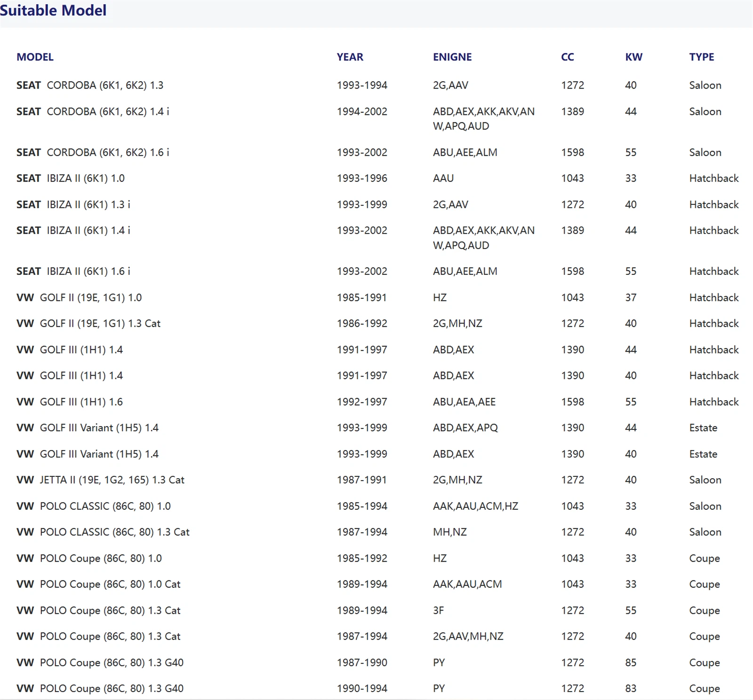The image size is (753, 700).
Task: Select 'VW GOLF II (19E, 1G1) 1.0' model cell
Action: tap(79, 298)
